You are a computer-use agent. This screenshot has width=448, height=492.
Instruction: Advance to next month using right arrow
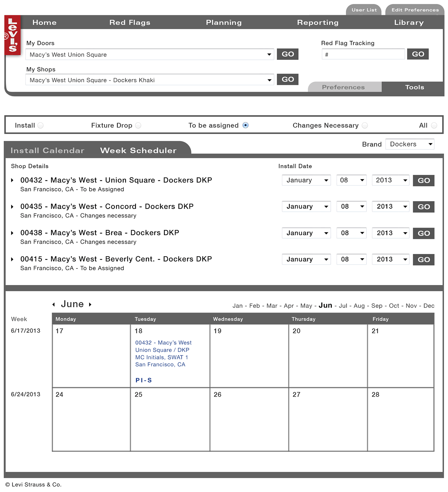90,305
